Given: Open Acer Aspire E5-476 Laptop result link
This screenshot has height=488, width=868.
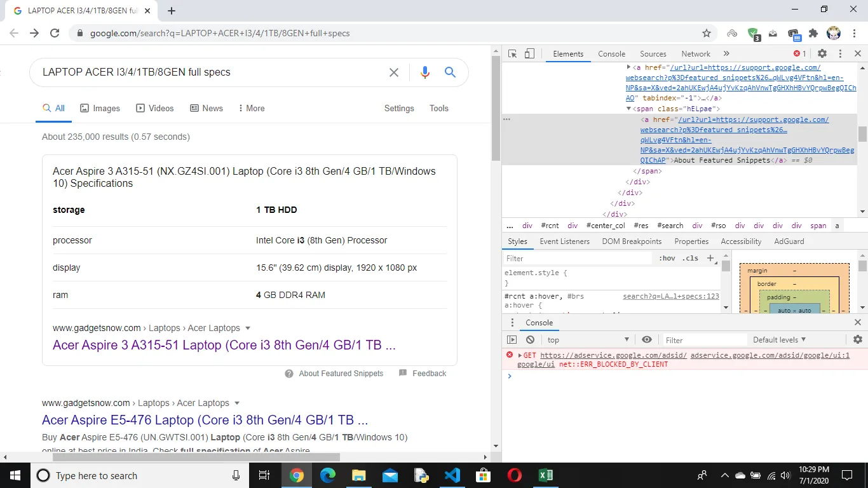Looking at the screenshot, I should [205, 420].
